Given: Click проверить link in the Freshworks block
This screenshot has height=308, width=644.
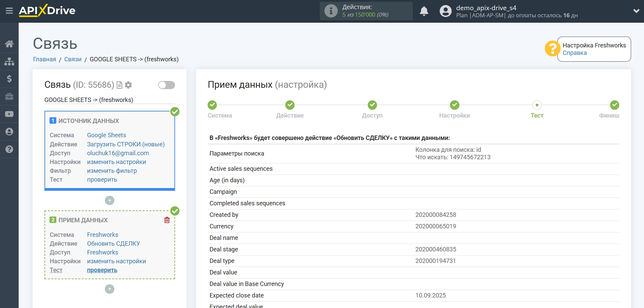Looking at the screenshot, I should 102,270.
